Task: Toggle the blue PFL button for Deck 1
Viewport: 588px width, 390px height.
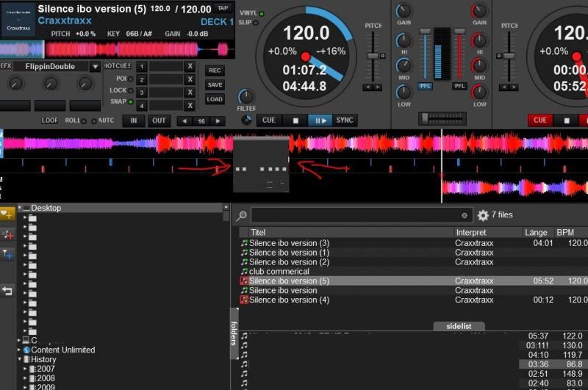Action: coord(425,86)
